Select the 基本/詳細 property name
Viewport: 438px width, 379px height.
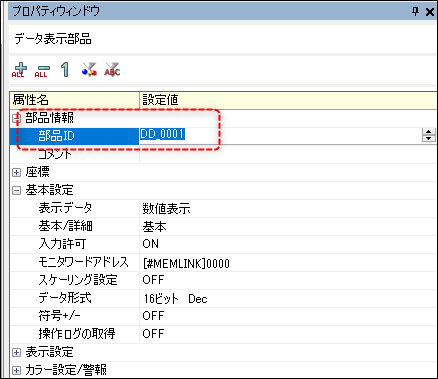pyautogui.click(x=65, y=226)
